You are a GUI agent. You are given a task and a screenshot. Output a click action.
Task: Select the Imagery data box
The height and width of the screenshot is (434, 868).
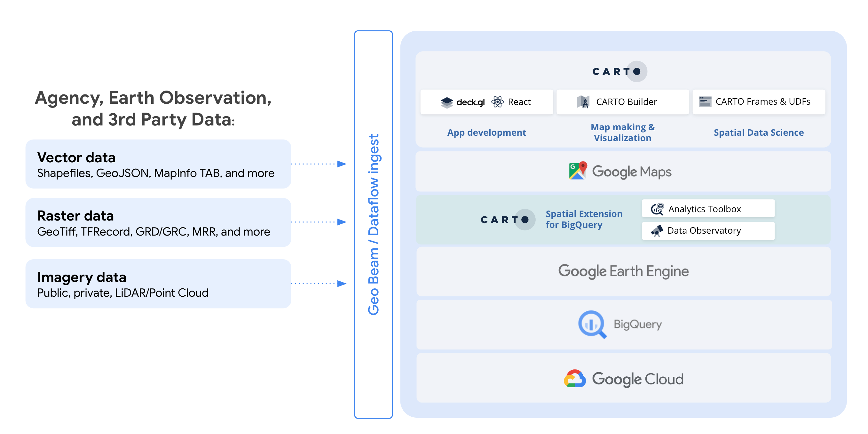158,284
